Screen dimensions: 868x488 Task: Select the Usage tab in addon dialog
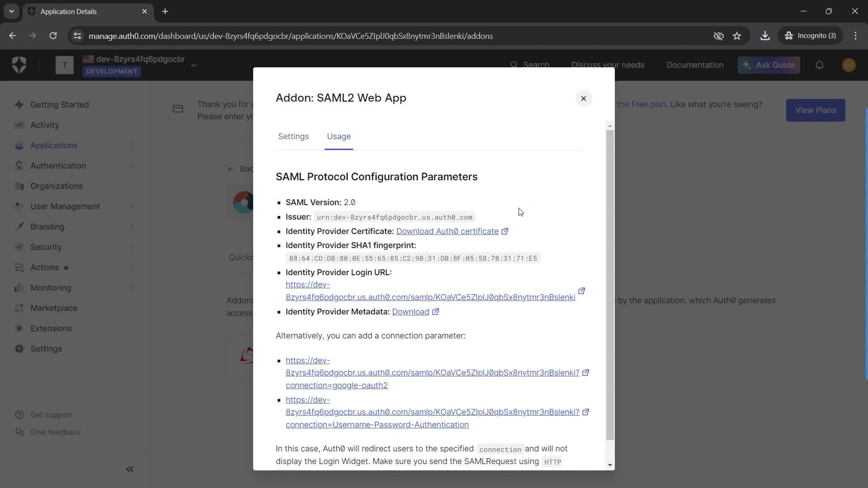tap(339, 136)
